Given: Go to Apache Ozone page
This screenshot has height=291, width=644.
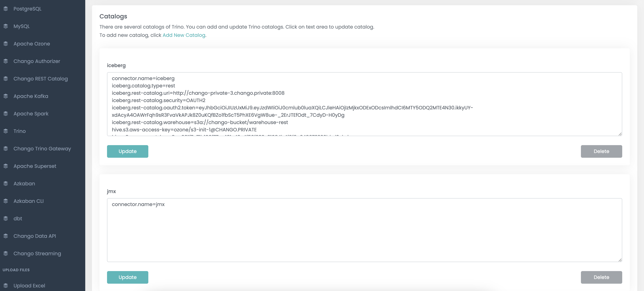Looking at the screenshot, I should 32,44.
